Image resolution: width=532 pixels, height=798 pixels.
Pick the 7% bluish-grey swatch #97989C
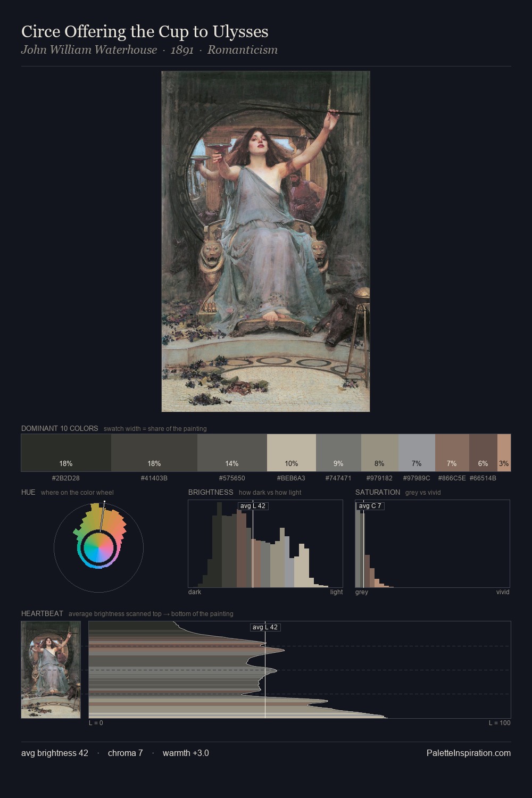pyautogui.click(x=417, y=453)
